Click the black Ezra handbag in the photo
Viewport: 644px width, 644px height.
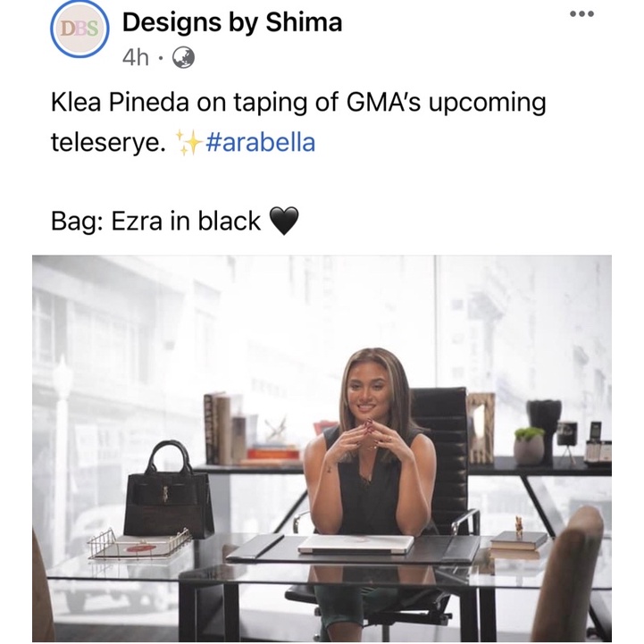pyautogui.click(x=169, y=490)
